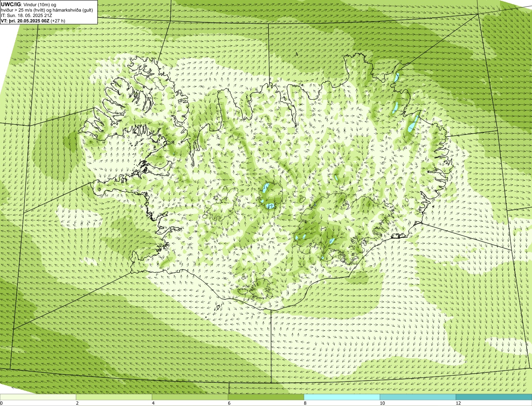Click the "UWC/IG: Vindur (10m) og" title line
532x406 pixels.
point(29,5)
